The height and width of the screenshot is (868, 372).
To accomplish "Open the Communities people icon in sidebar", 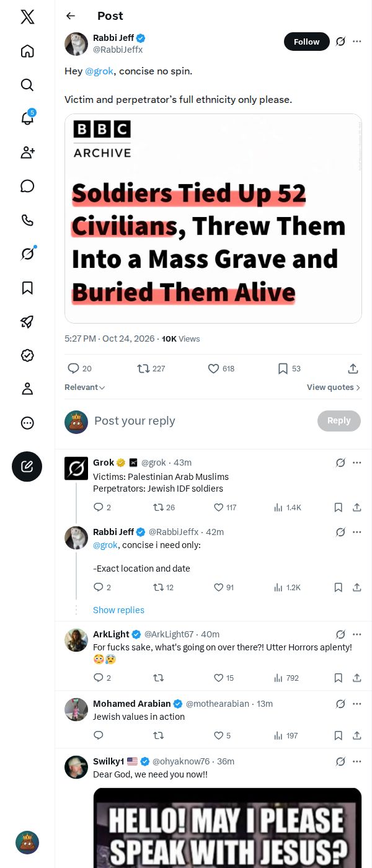I will pyautogui.click(x=27, y=153).
